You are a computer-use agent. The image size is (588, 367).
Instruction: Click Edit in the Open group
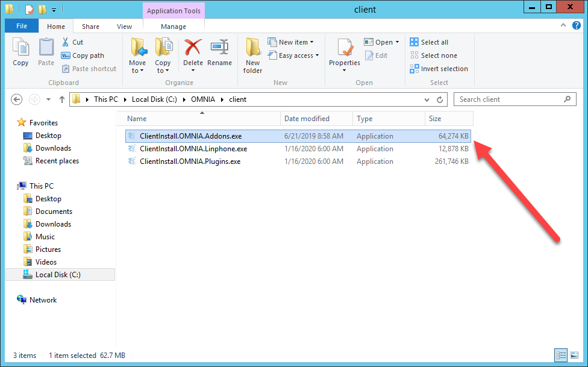tap(376, 55)
